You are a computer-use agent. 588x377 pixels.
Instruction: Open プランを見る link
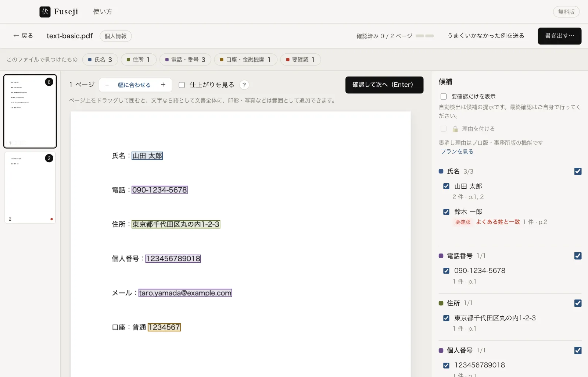tap(457, 152)
